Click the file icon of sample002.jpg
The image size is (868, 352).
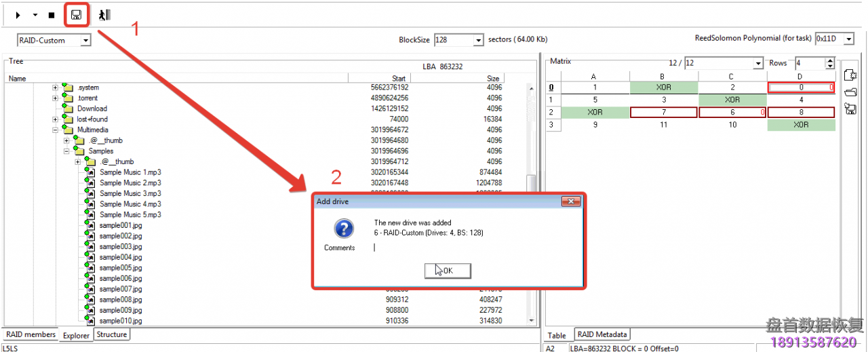pyautogui.click(x=90, y=235)
